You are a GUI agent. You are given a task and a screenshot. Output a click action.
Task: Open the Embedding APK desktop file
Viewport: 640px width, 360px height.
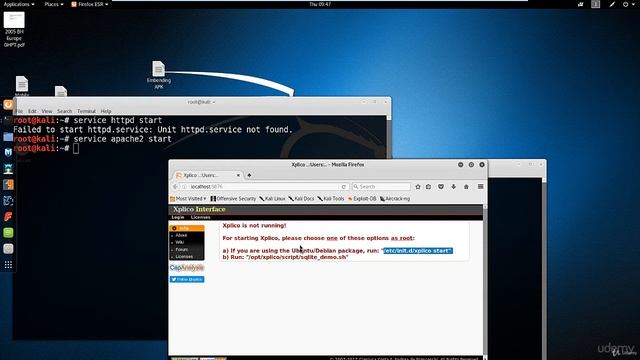159,75
